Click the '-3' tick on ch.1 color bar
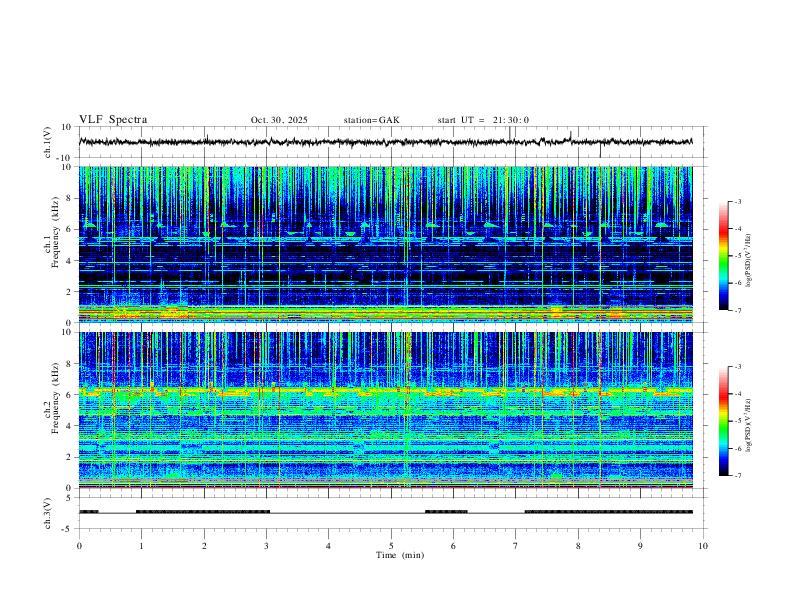 (737, 201)
